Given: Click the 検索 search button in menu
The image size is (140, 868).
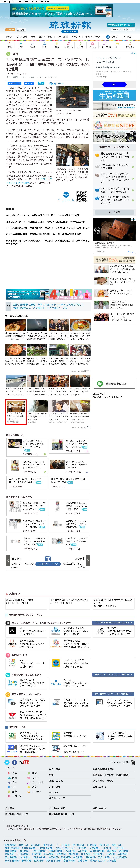Looking at the screenshot, I should click(x=128, y=36).
